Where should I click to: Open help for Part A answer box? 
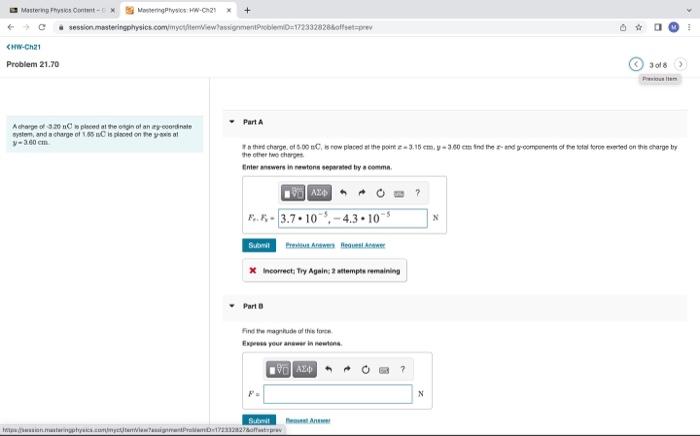tap(417, 193)
